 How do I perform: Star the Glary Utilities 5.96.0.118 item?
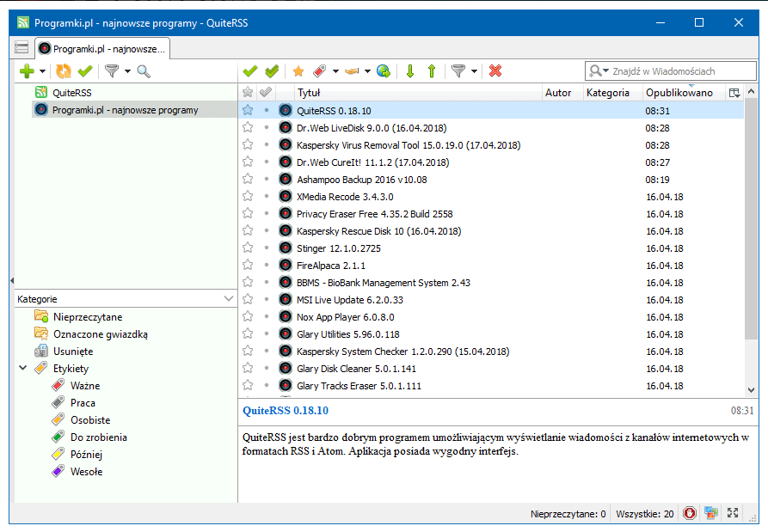pyautogui.click(x=248, y=333)
